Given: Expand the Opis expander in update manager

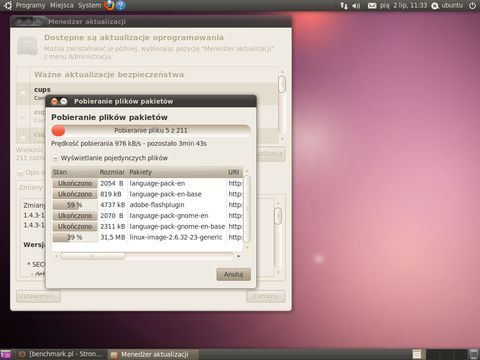Looking at the screenshot, I should tap(20, 172).
